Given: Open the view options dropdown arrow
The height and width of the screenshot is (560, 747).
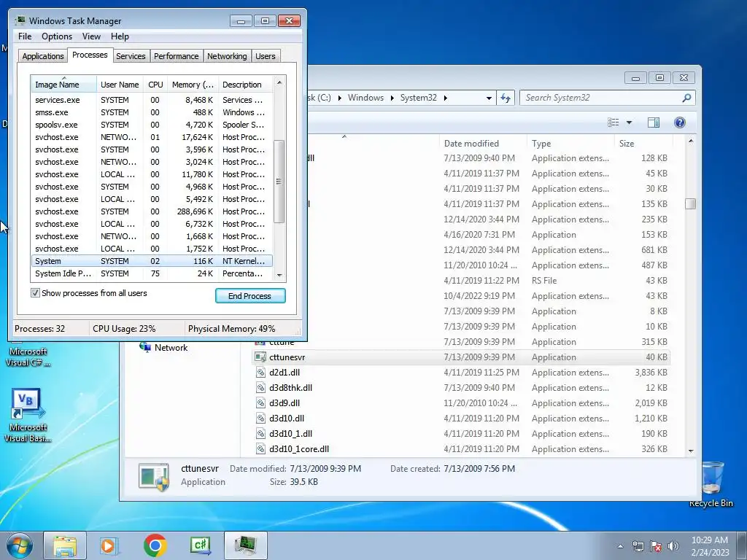Looking at the screenshot, I should (x=629, y=122).
